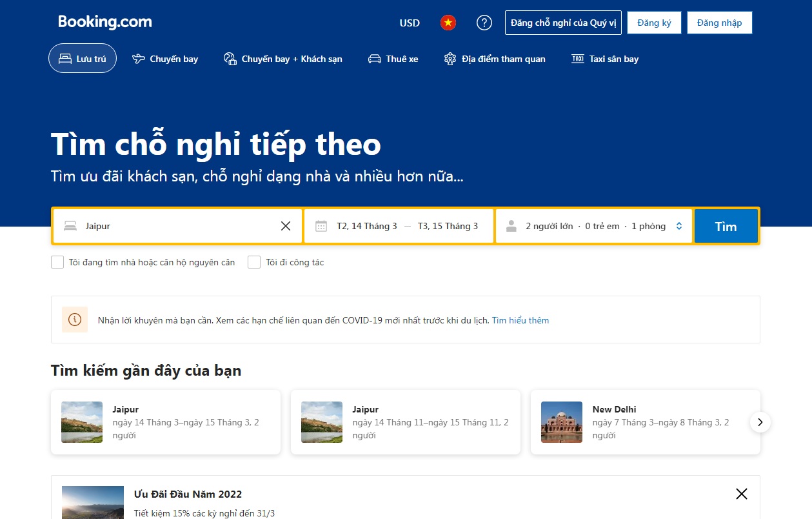Click 'Tìm kiếm gần đây của bạn' heading
812x519 pixels.
coord(146,371)
